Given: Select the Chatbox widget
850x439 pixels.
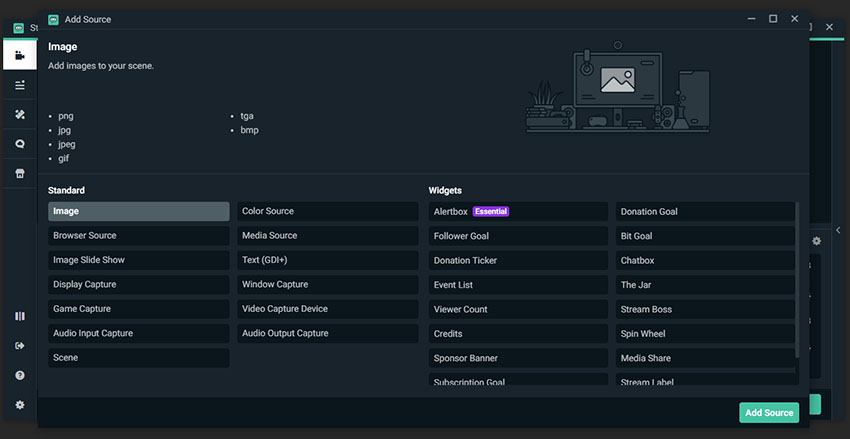Looking at the screenshot, I should [705, 260].
